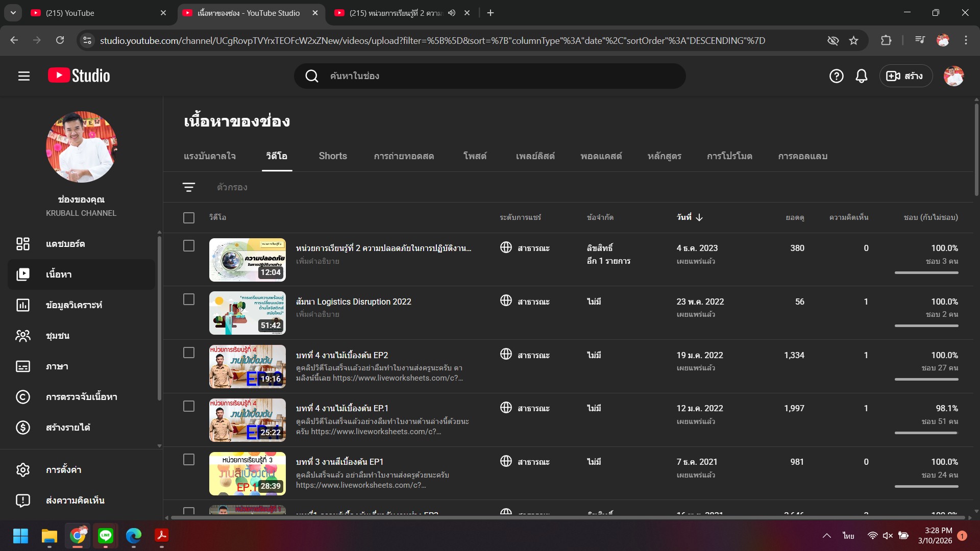The image size is (980, 551).
Task: Click the help question mark icon
Action: coord(836,76)
